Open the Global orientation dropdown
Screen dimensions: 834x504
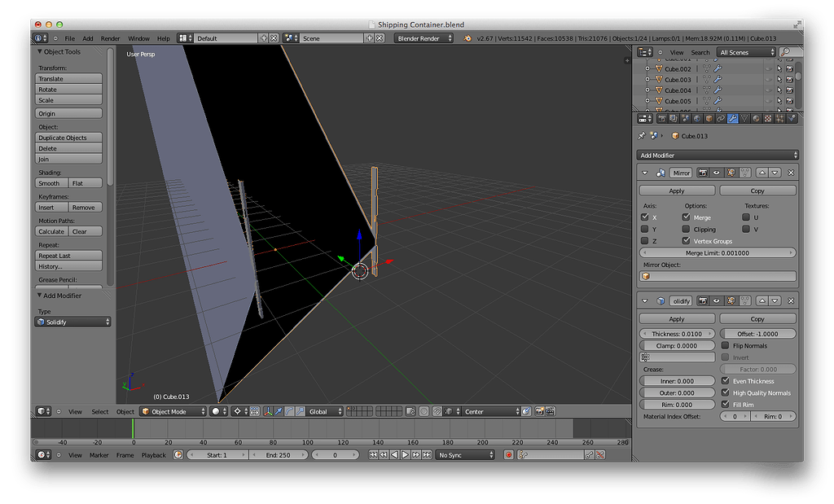(x=325, y=411)
